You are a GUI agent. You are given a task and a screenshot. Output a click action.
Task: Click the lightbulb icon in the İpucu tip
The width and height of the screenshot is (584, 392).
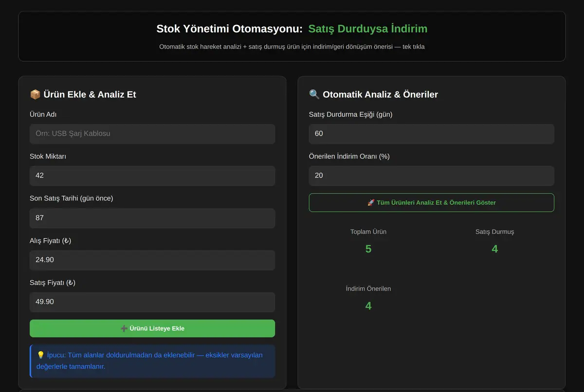click(x=41, y=355)
